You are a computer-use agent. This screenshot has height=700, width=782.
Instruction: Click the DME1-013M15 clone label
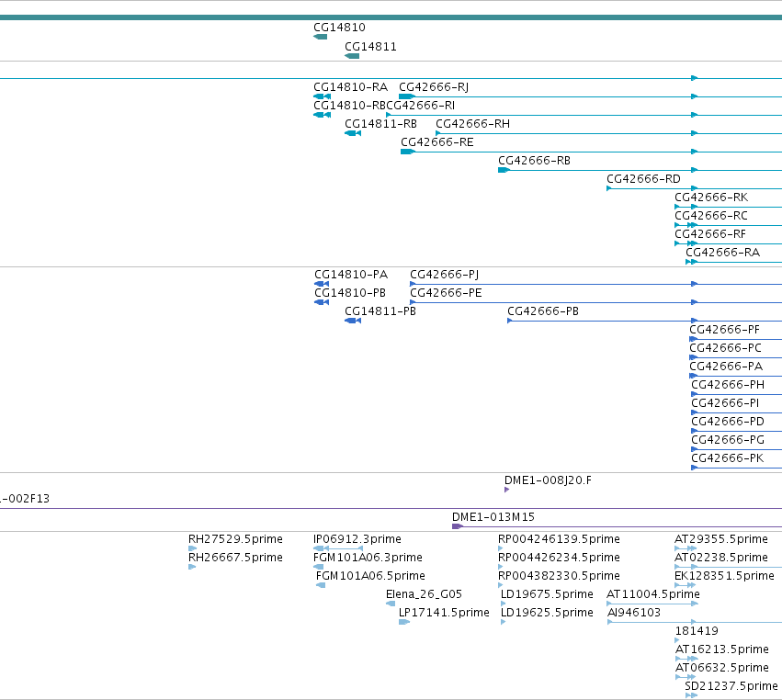click(x=493, y=517)
